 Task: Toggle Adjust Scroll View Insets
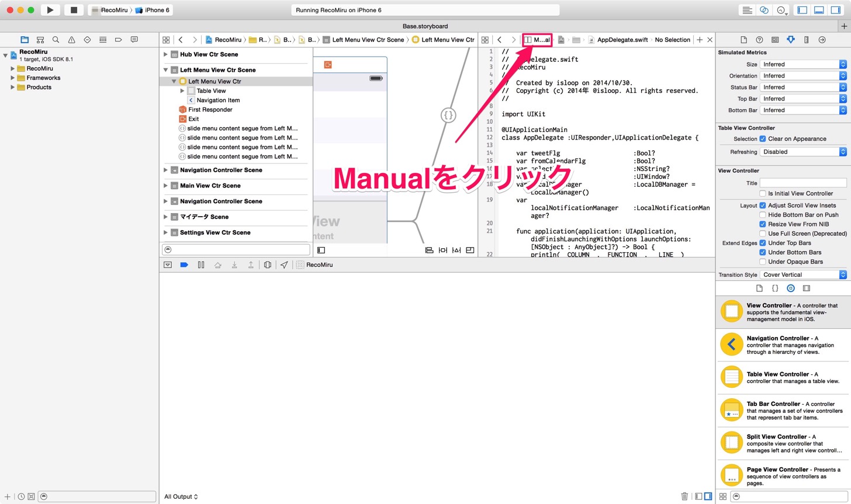pyautogui.click(x=763, y=206)
